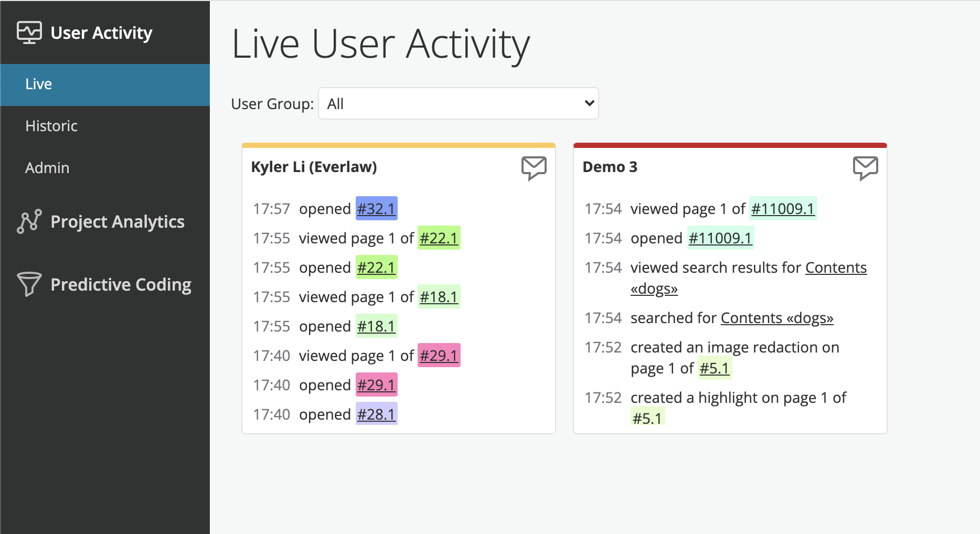The height and width of the screenshot is (534, 980).
Task: Click document link #5.1 under Demo 3
Action: [714, 368]
